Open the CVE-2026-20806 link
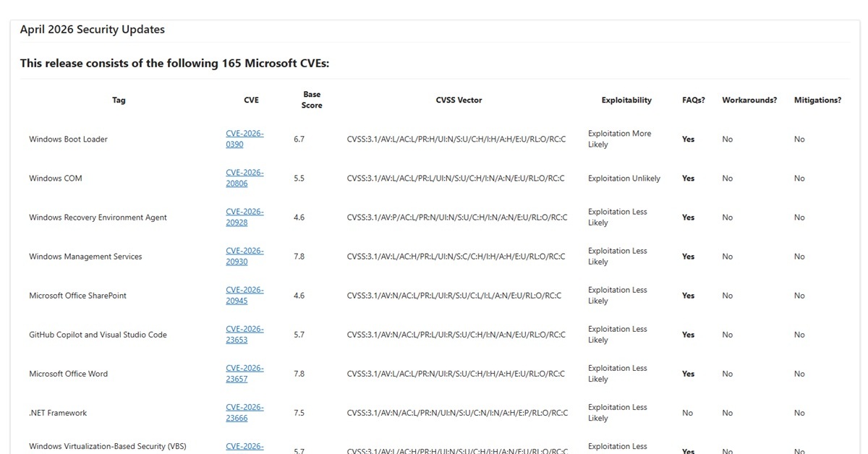This screenshot has height=454, width=868. pos(244,178)
